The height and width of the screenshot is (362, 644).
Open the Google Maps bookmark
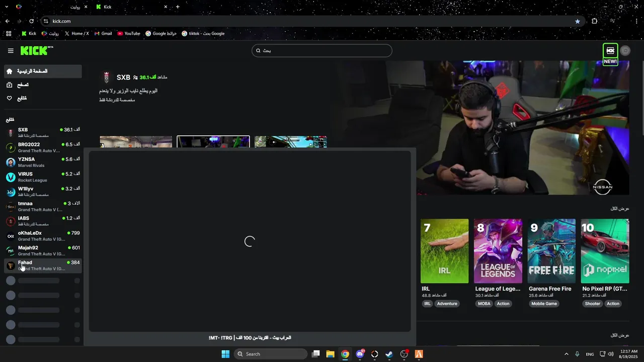point(161,34)
